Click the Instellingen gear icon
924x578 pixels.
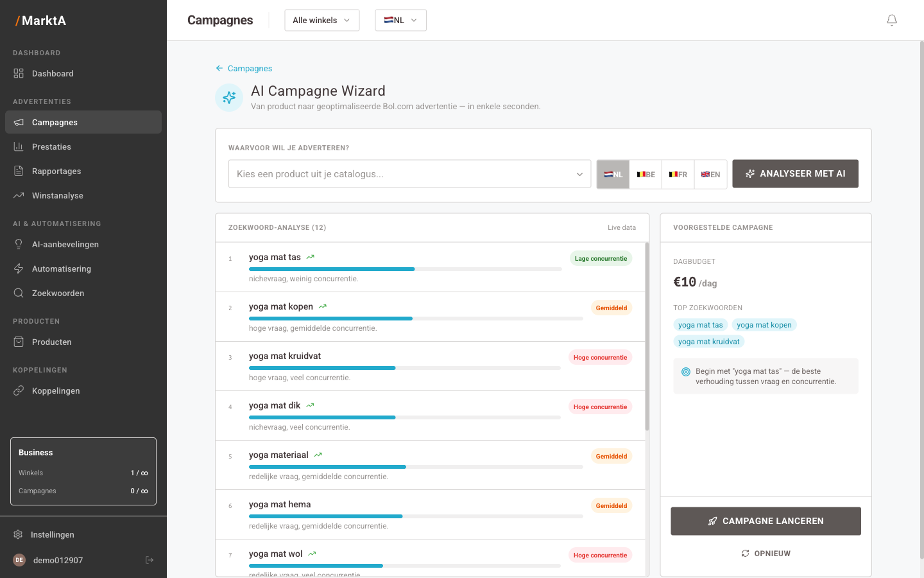coord(18,534)
